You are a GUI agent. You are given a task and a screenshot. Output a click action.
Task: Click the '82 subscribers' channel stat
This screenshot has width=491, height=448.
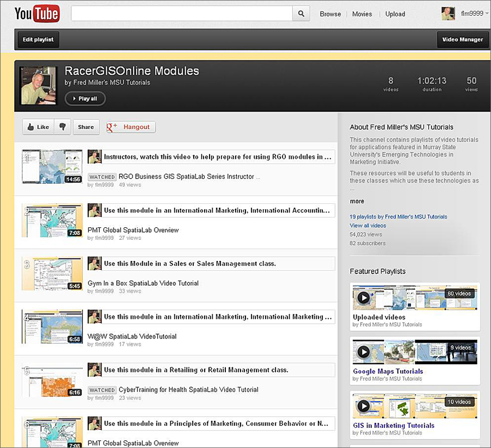click(x=368, y=243)
